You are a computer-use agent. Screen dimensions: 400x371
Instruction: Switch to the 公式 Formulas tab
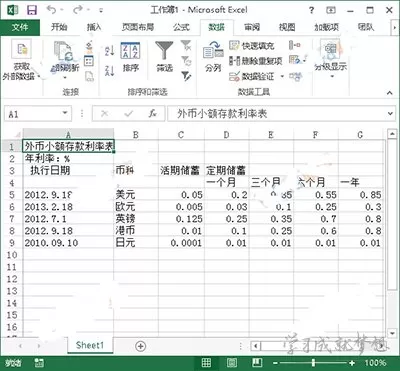coord(181,27)
